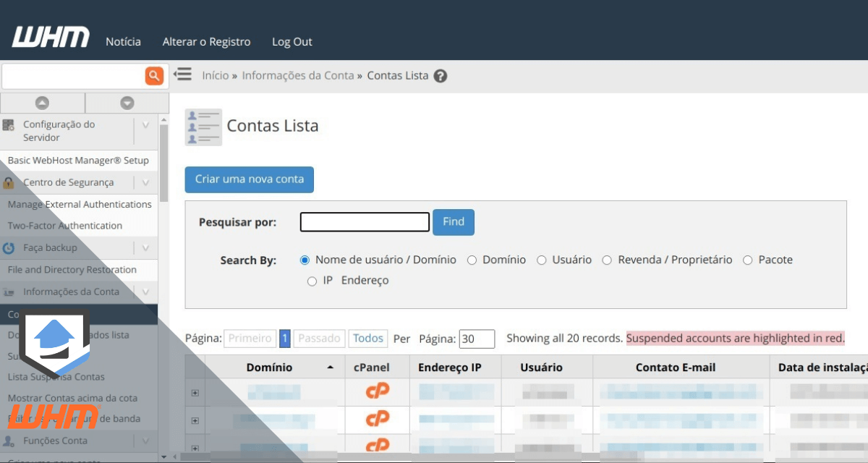The width and height of the screenshot is (868, 463).
Task: Click the Todos pagination button
Action: tap(368, 339)
